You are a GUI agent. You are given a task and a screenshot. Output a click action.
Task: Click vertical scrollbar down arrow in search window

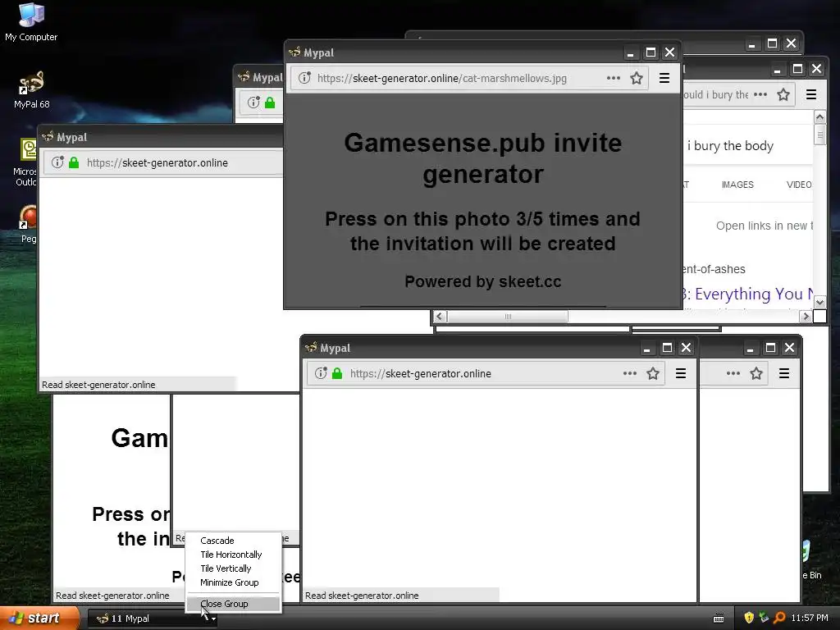(819, 302)
